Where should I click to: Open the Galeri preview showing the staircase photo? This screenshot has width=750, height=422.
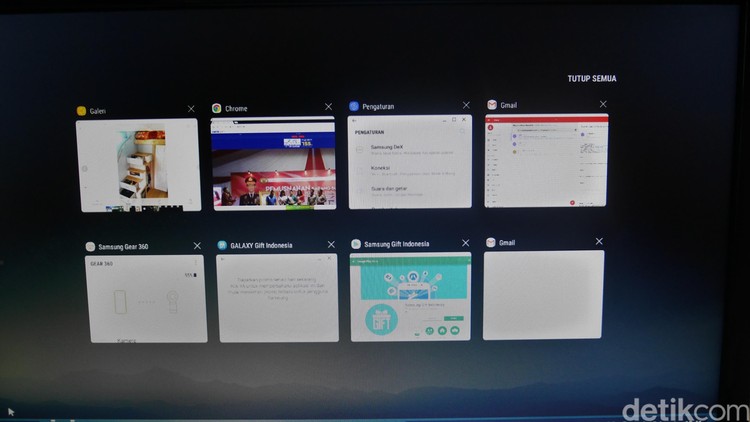click(139, 166)
